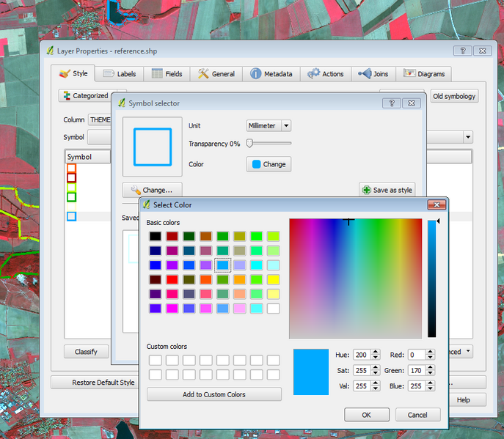Click the Change... wrench button
The image size is (504, 439).
click(152, 190)
